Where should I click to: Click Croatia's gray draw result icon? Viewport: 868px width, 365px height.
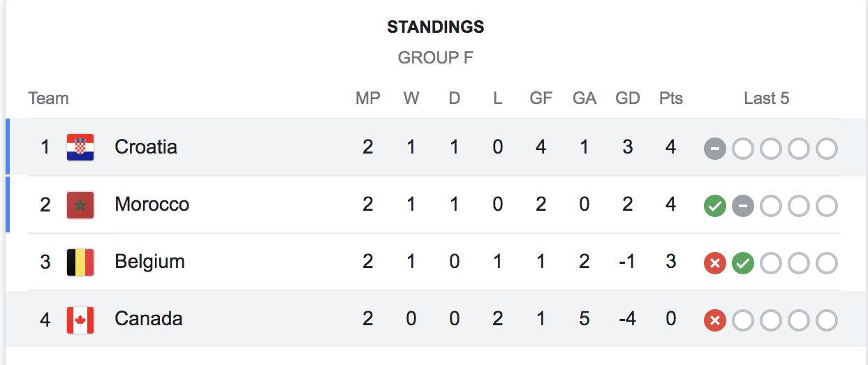715,149
